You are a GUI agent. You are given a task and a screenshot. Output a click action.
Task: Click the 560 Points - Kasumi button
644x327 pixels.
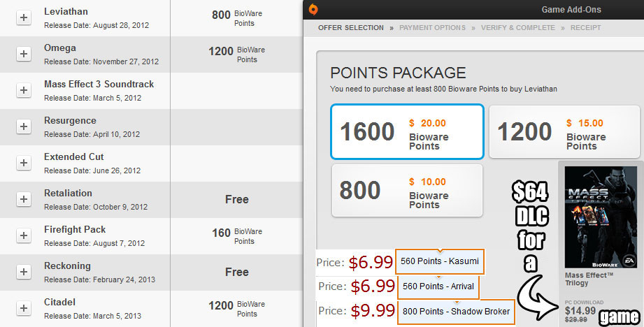point(440,262)
